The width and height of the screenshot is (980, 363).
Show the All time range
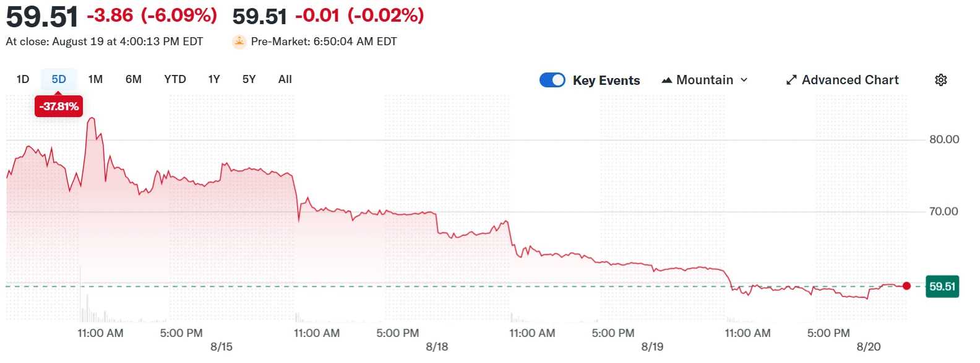(x=285, y=79)
